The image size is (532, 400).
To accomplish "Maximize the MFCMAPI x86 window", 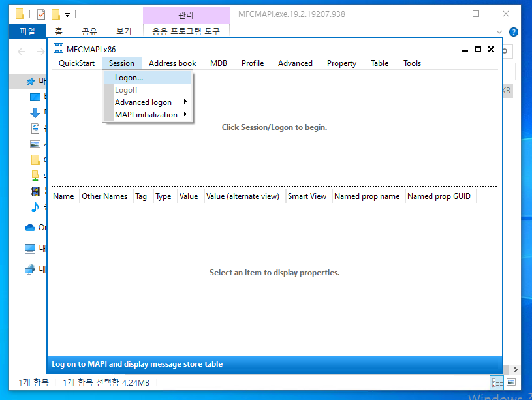I will pyautogui.click(x=478, y=49).
